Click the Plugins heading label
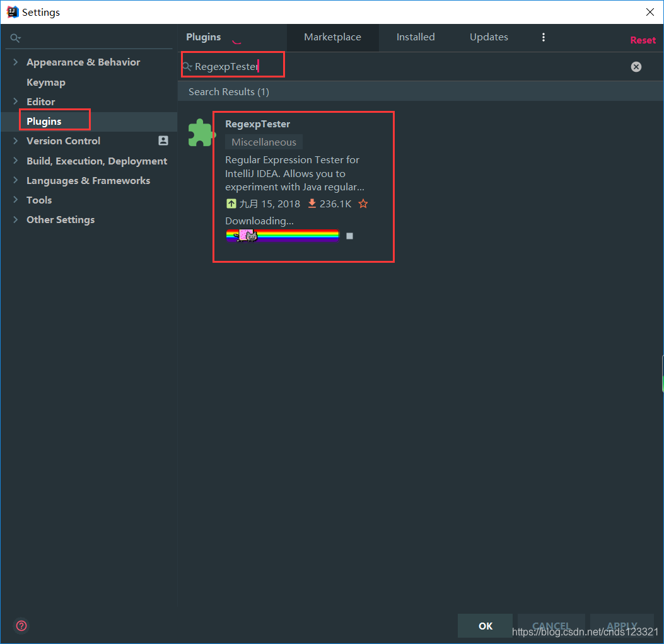 203,37
